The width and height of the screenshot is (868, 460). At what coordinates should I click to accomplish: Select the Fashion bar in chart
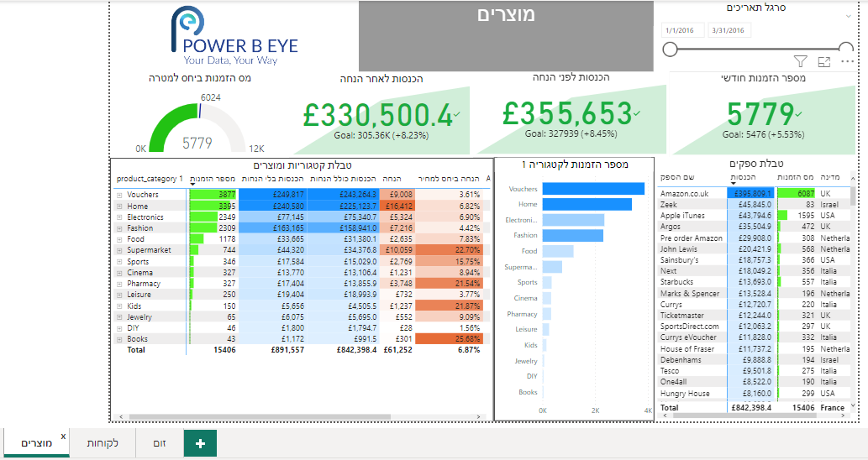tap(572, 236)
